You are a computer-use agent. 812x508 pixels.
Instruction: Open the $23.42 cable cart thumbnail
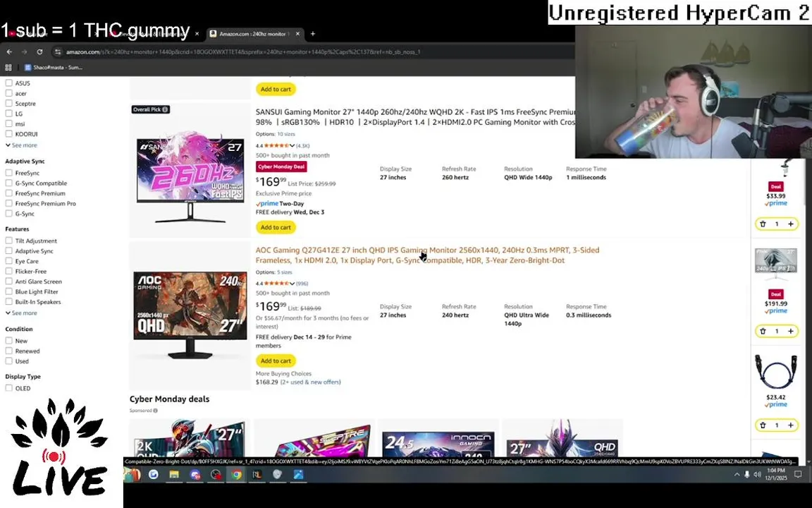pyautogui.click(x=776, y=373)
